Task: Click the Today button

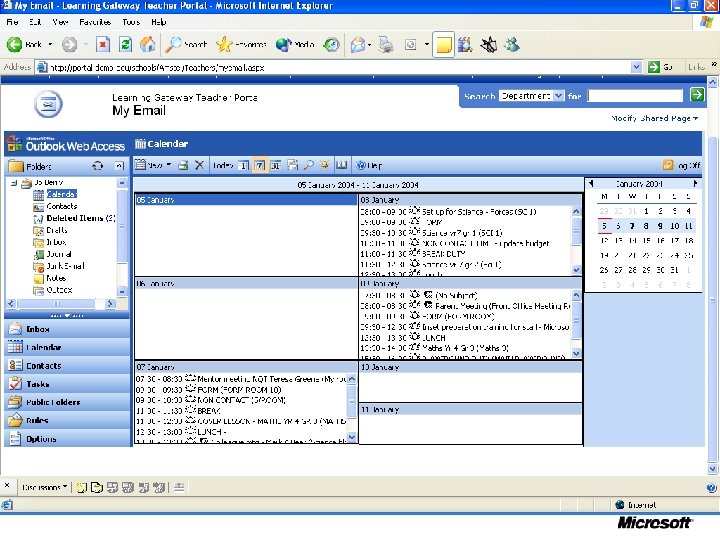Action: (x=223, y=165)
